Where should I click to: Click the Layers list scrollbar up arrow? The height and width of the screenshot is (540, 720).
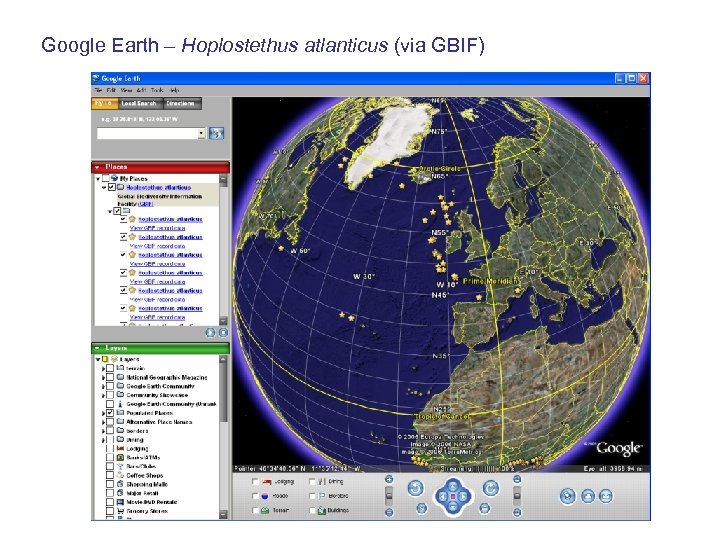[223, 360]
